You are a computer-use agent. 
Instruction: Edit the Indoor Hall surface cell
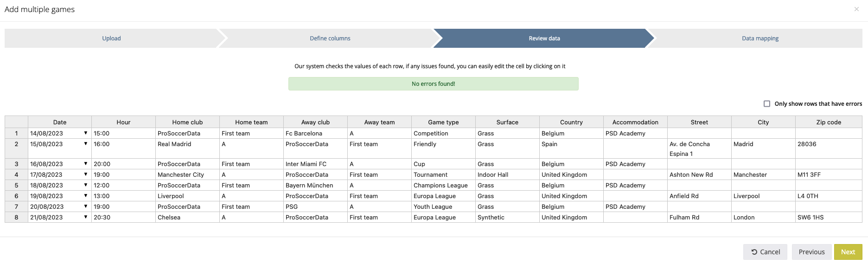(x=507, y=175)
